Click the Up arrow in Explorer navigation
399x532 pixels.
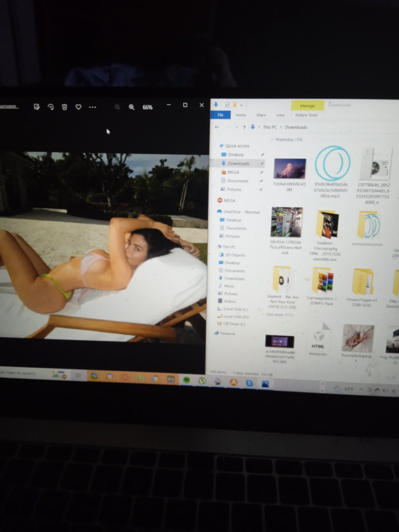[x=244, y=127]
